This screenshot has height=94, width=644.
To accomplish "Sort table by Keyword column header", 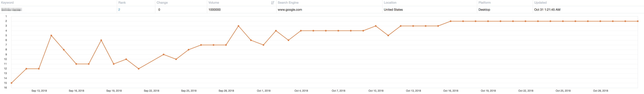I will 7,2.
